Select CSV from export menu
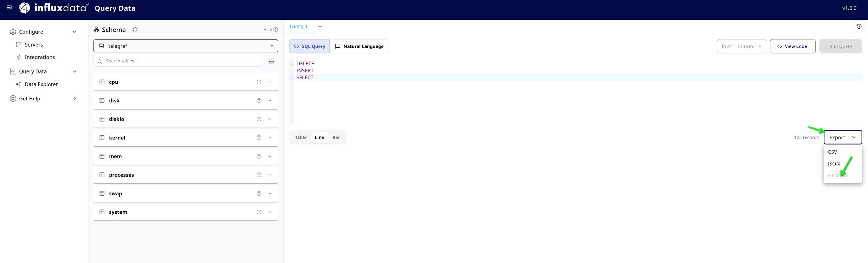The image size is (868, 263). 832,152
